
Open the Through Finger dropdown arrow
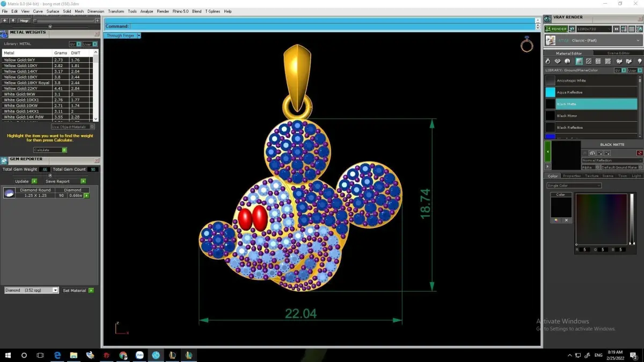point(138,35)
